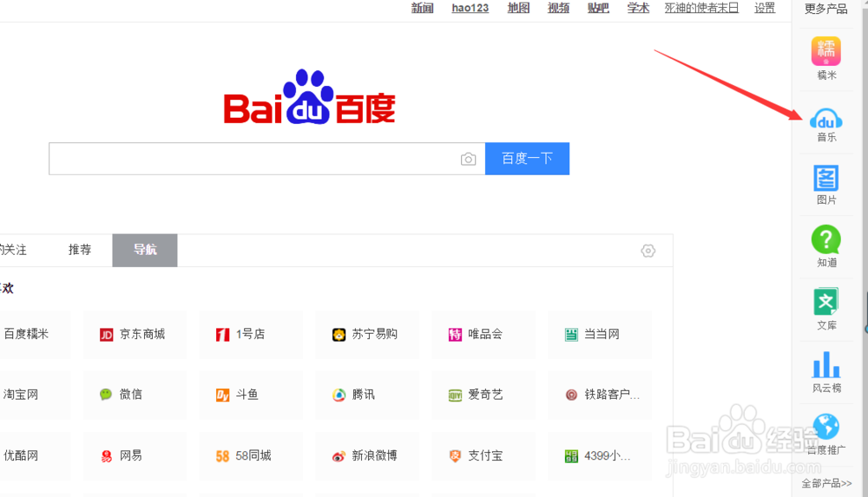Open the Nuomi (糯米) product icon
This screenshot has width=868, height=497.
pos(826,51)
